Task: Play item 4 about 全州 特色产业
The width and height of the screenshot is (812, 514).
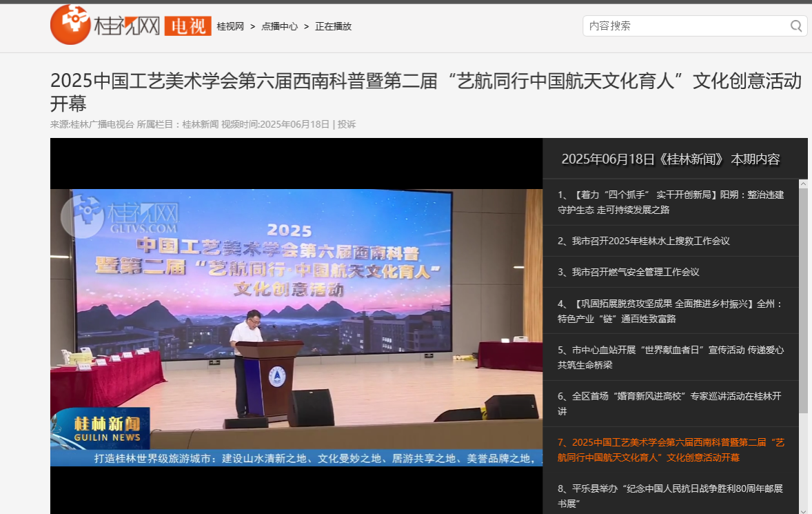Action: [x=670, y=311]
